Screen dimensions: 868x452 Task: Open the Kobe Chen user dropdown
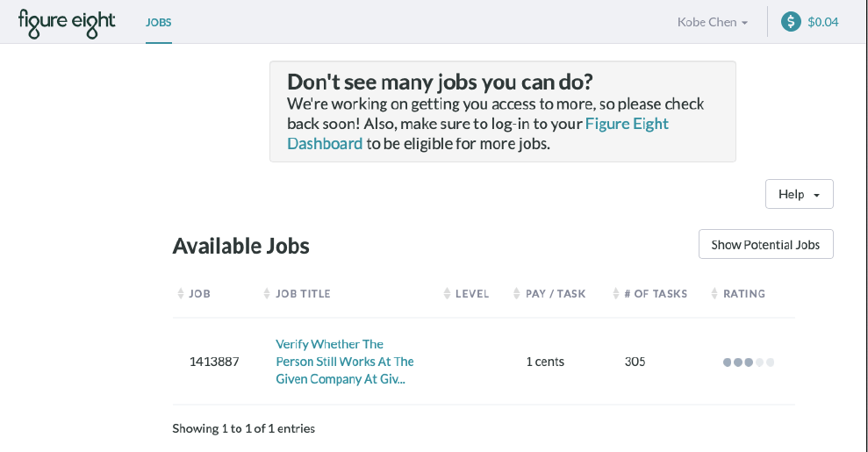tap(713, 22)
